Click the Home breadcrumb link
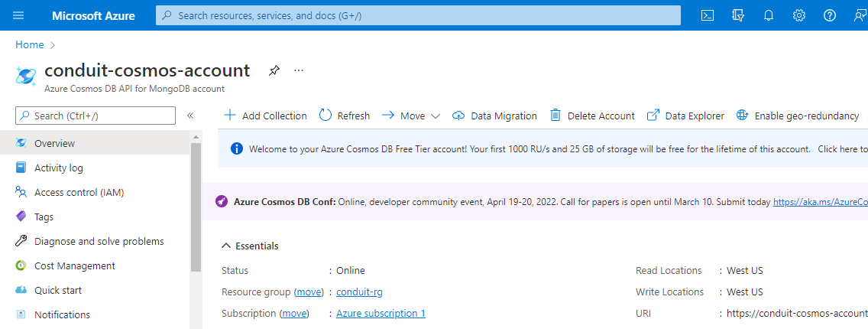Image resolution: width=868 pixels, height=329 pixels. pyautogui.click(x=29, y=45)
